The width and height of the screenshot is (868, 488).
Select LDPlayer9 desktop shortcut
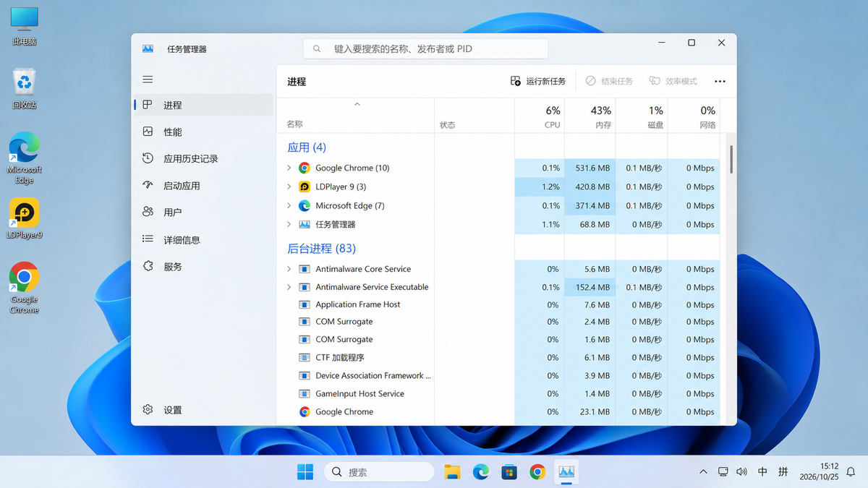coord(24,218)
